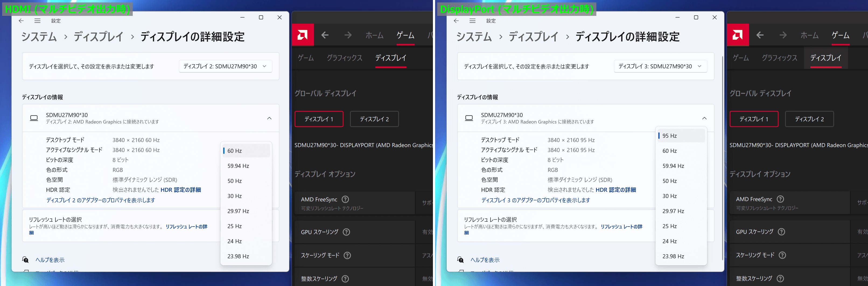Viewport: 868px width, 286px height.
Task: Open HDR 認定の詳細 link in left Settings window
Action: point(181,190)
